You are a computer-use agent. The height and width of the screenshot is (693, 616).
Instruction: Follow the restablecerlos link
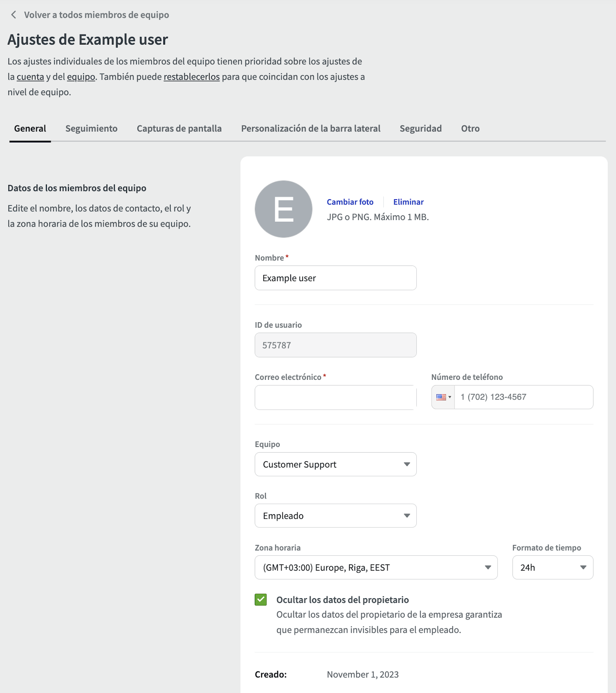point(191,77)
